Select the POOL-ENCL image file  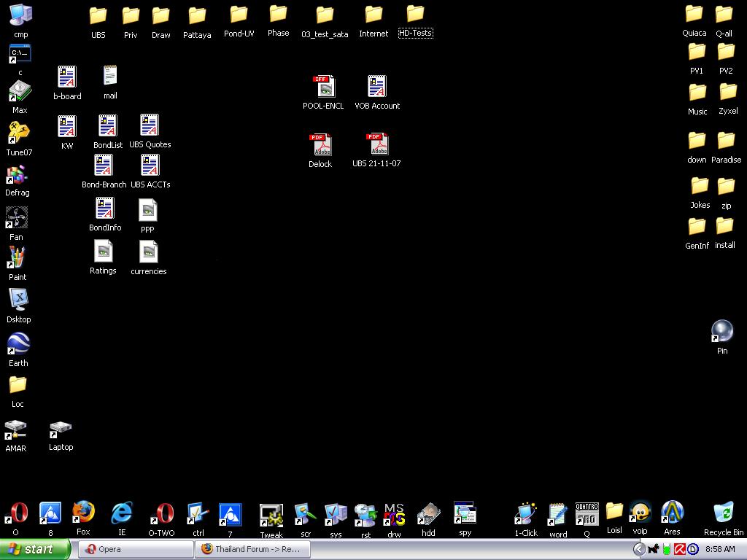(323, 87)
